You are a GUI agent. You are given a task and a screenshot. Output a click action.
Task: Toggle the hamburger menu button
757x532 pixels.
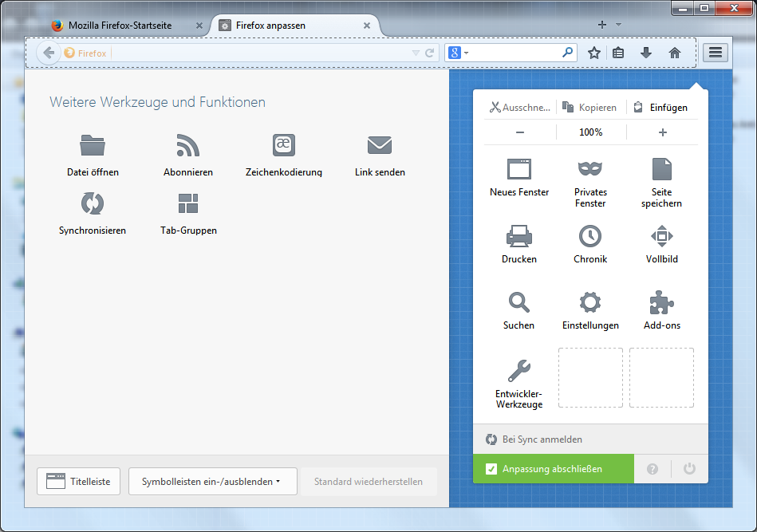point(715,53)
